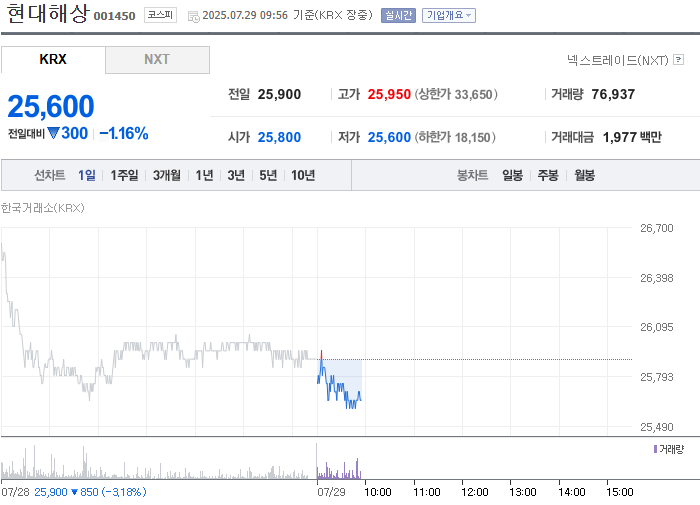
Task: Toggle the 실시간 real-time button
Action: [x=398, y=16]
